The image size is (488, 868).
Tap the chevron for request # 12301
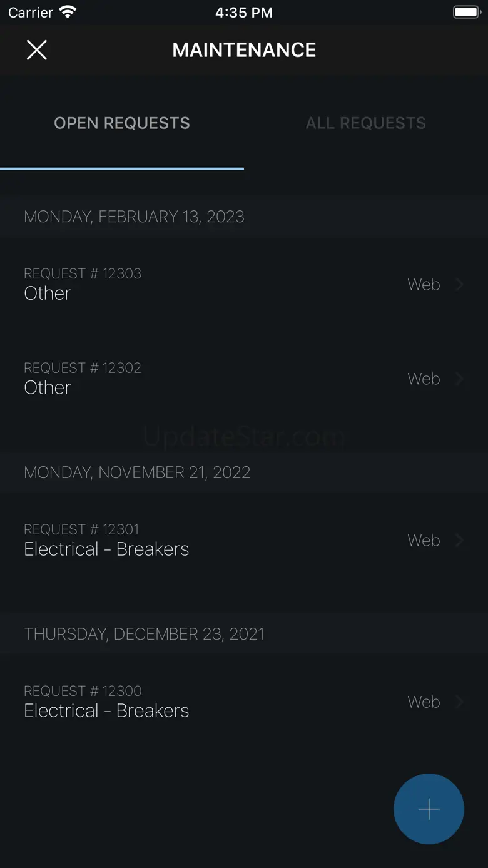point(460,541)
